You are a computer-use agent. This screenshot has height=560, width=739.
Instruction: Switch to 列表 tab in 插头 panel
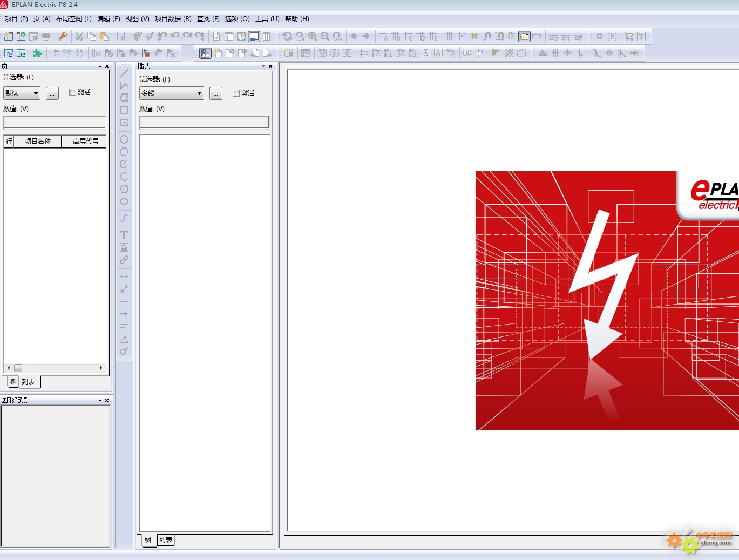tap(166, 540)
